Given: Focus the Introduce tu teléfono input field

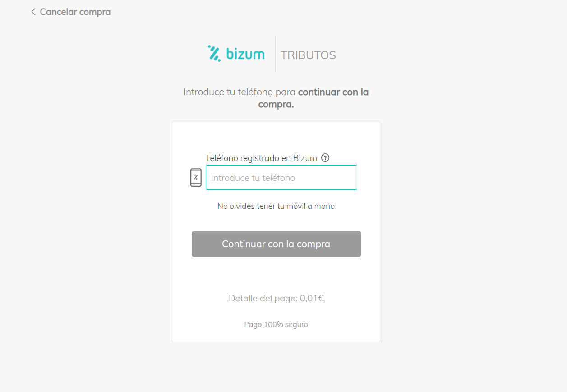Looking at the screenshot, I should [x=281, y=178].
